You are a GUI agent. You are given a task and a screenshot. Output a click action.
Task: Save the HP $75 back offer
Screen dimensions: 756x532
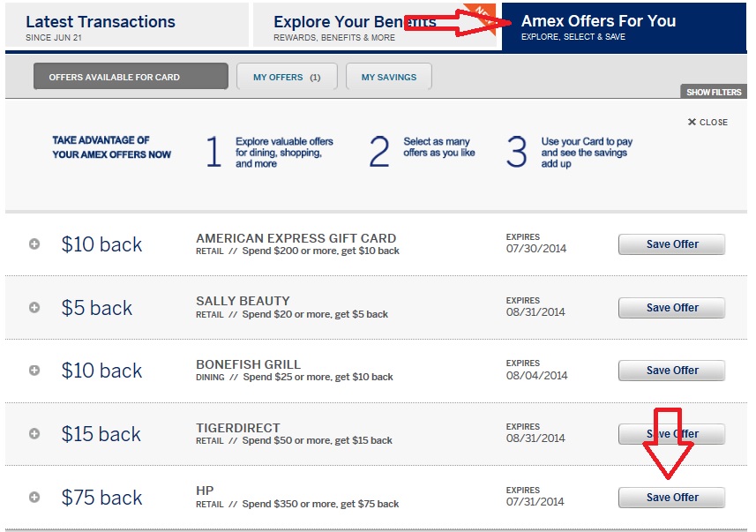coord(671,498)
